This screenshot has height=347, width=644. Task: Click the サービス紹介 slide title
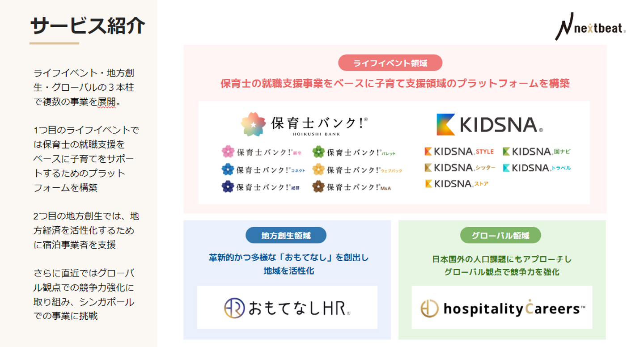88,26
